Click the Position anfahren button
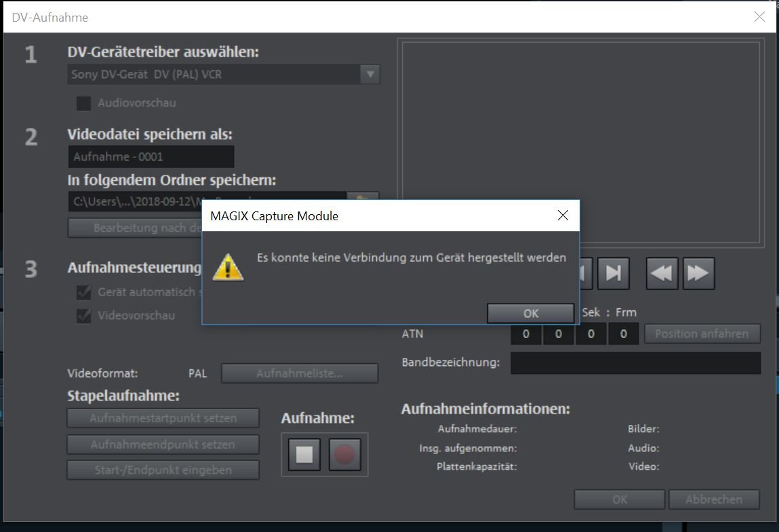779x532 pixels. click(x=702, y=334)
